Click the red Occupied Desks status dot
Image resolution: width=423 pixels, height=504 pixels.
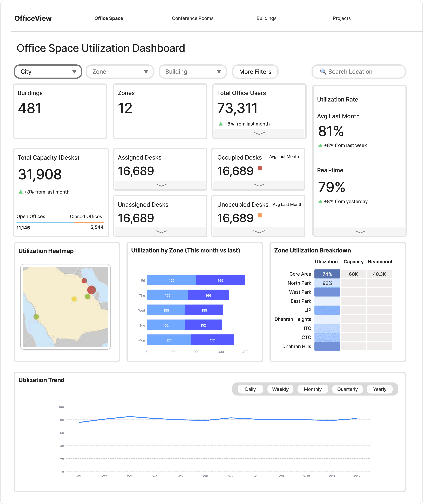(x=260, y=168)
